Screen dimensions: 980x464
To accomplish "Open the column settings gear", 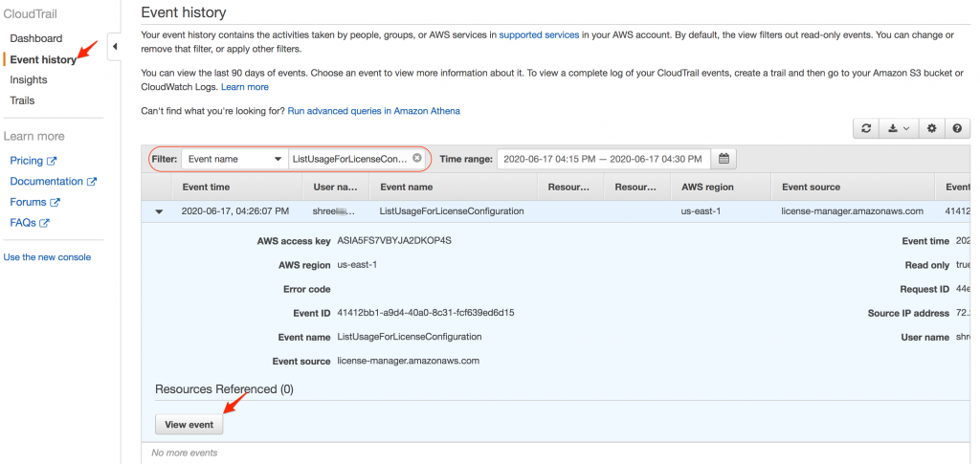I will click(x=932, y=128).
